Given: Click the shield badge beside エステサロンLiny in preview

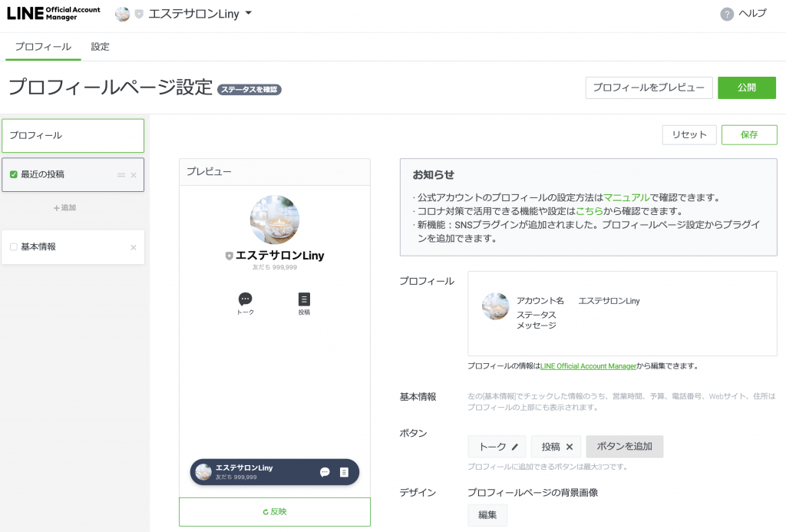Looking at the screenshot, I should (229, 256).
